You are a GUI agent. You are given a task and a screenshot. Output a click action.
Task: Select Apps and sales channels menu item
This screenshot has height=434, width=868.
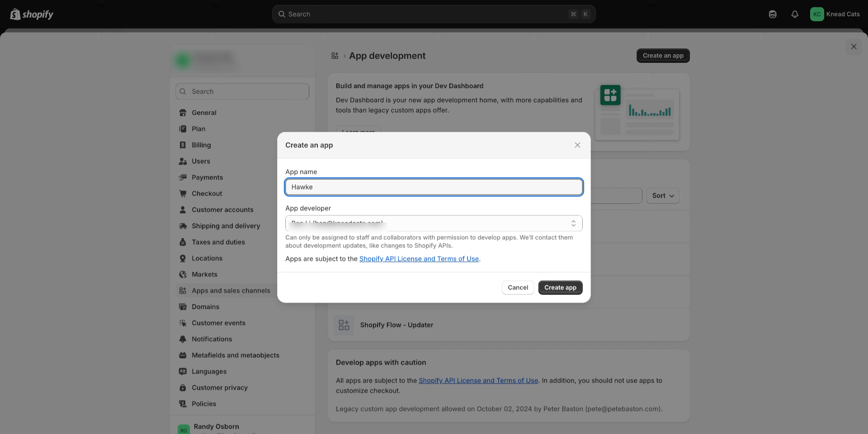(231, 291)
